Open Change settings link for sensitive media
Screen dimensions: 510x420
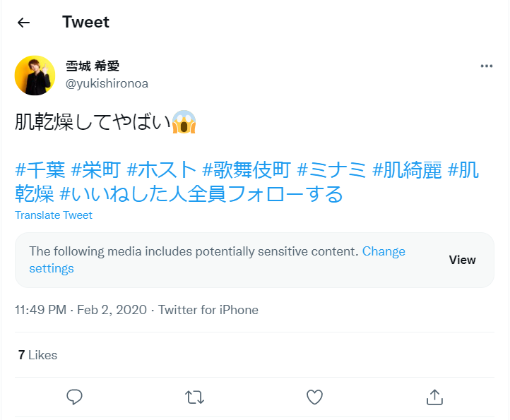pyautogui.click(x=384, y=251)
